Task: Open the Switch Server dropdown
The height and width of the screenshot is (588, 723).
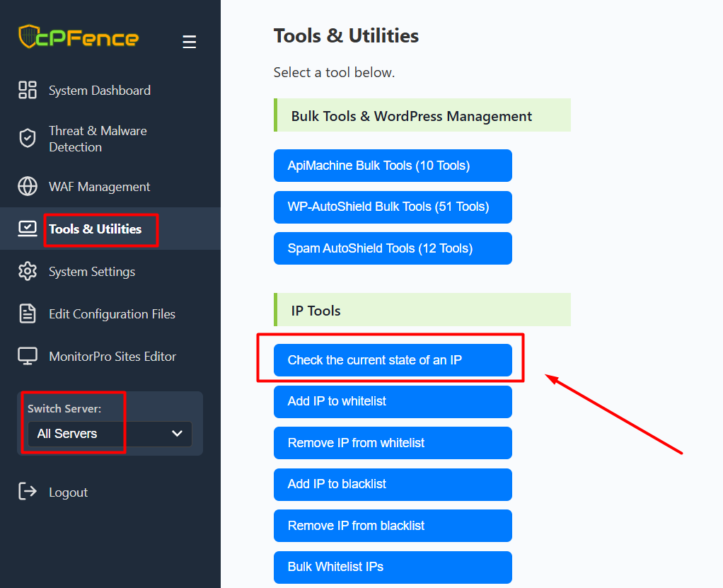Action: pos(110,434)
